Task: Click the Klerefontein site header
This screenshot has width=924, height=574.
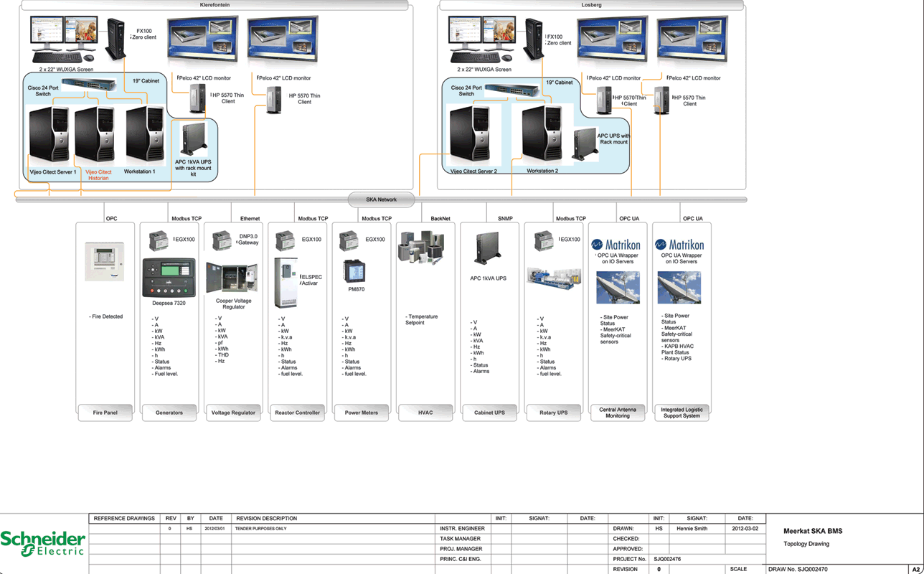Action: point(214,5)
